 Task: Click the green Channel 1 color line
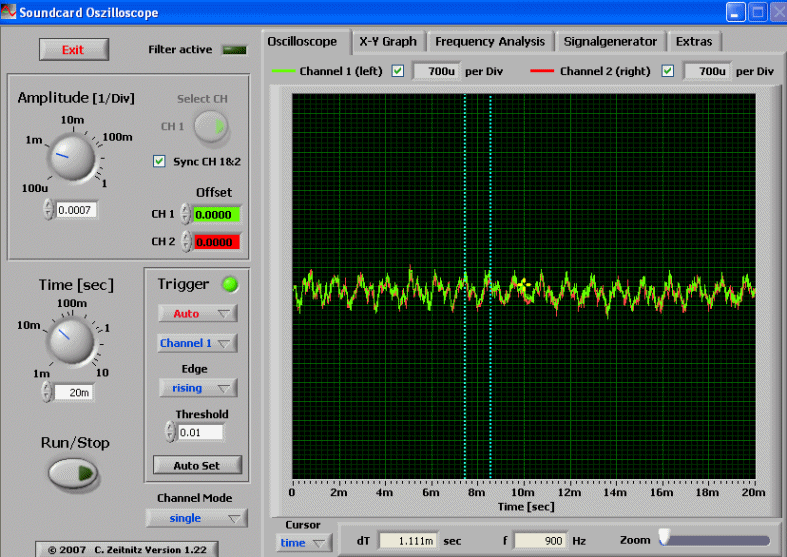283,71
